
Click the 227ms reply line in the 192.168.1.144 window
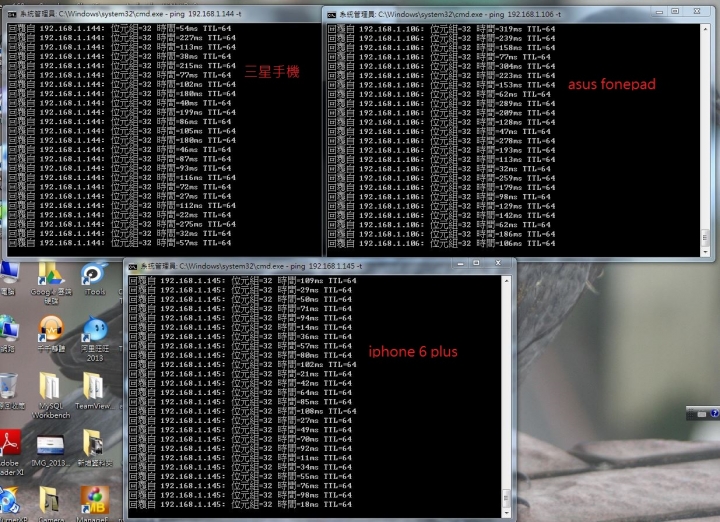(122, 38)
